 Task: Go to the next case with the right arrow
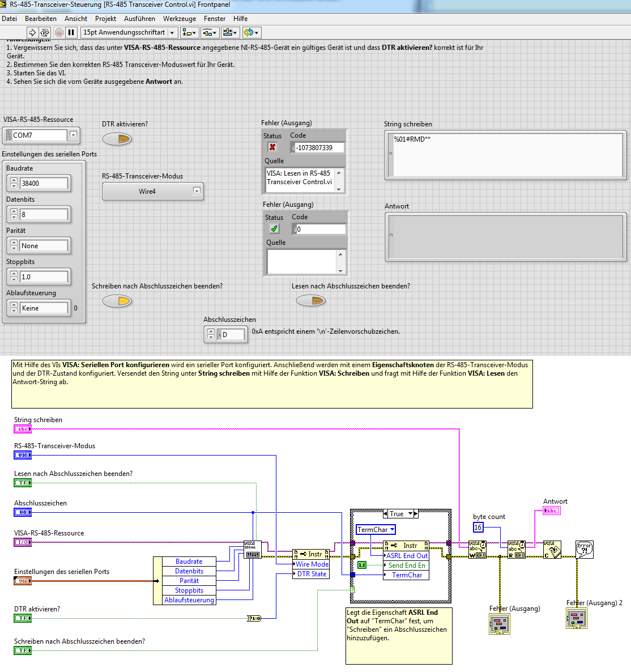point(416,513)
